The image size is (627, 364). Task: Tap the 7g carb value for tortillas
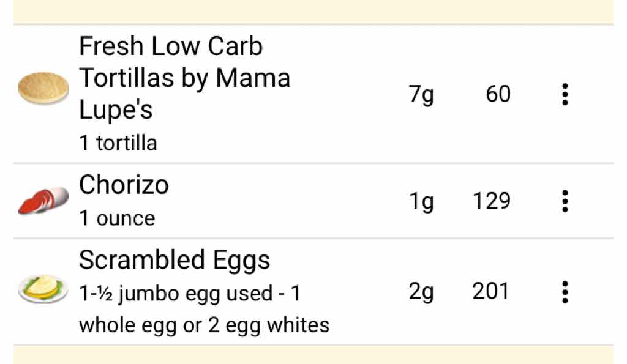coord(421,95)
